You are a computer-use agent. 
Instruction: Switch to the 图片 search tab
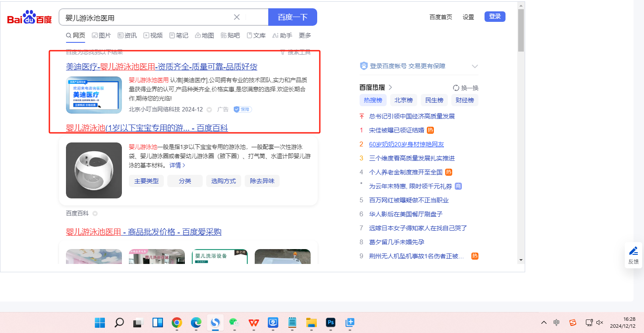101,35
